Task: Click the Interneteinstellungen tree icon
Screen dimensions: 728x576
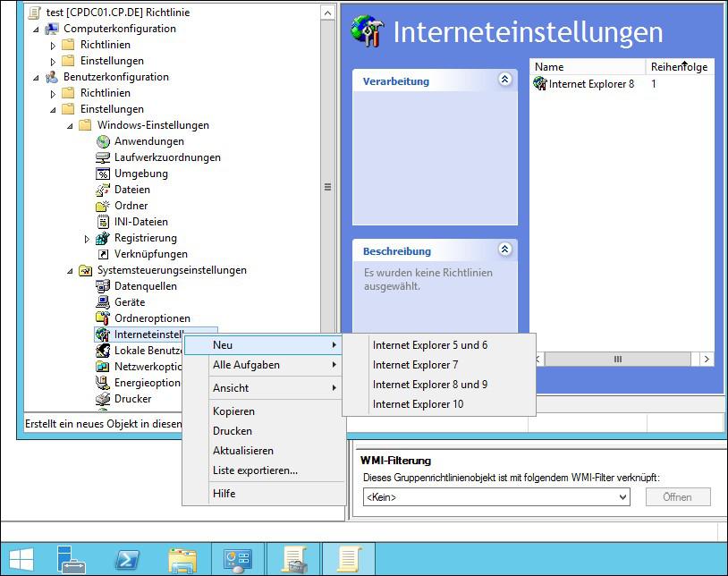Action: click(x=103, y=335)
